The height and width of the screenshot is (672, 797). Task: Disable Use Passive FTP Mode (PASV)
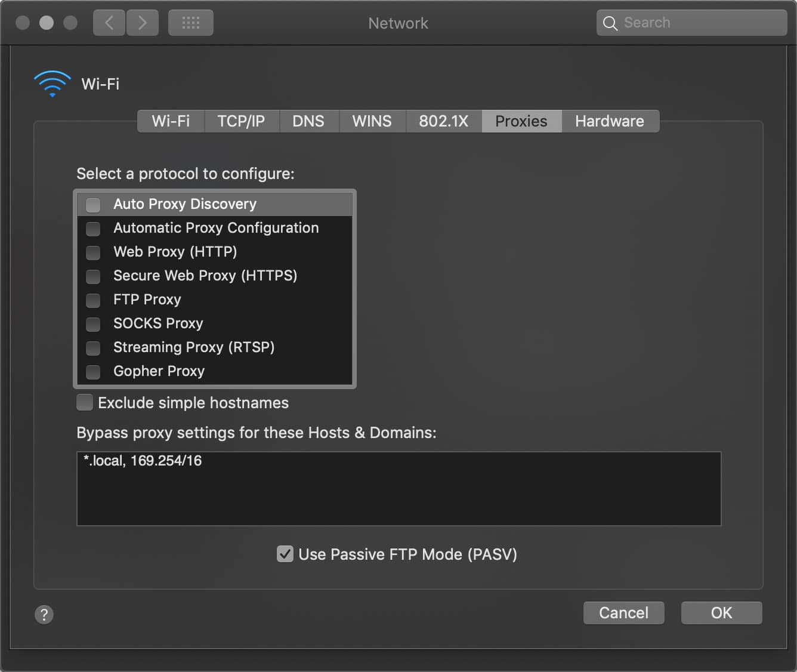tap(285, 554)
